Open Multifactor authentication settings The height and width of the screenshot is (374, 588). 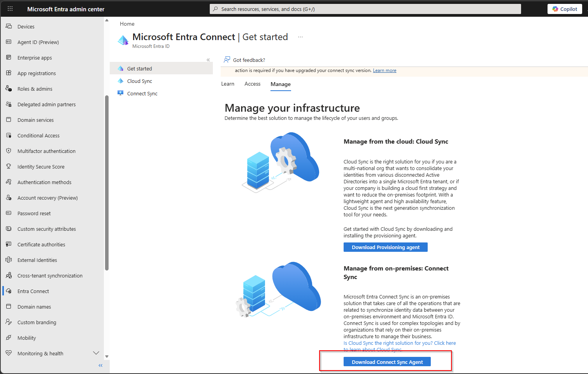coord(46,151)
